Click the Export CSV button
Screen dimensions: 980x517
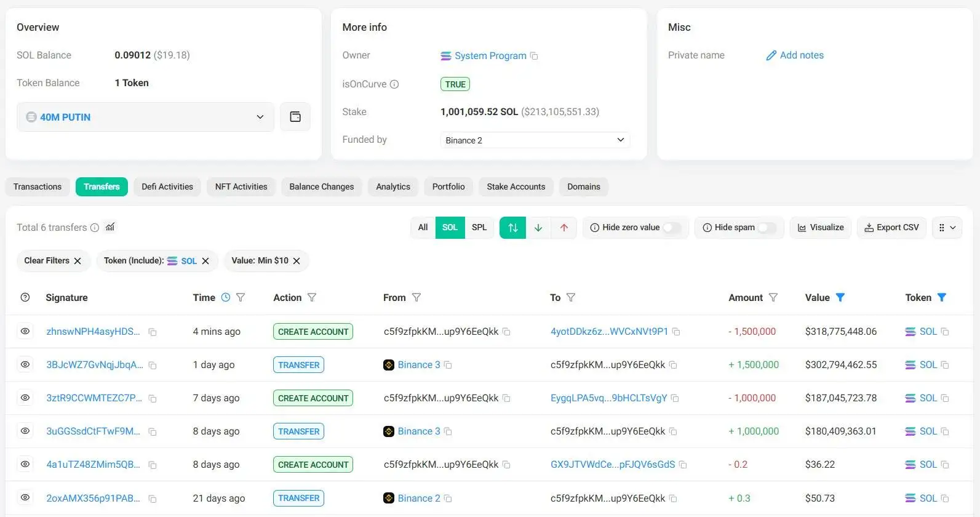click(891, 228)
